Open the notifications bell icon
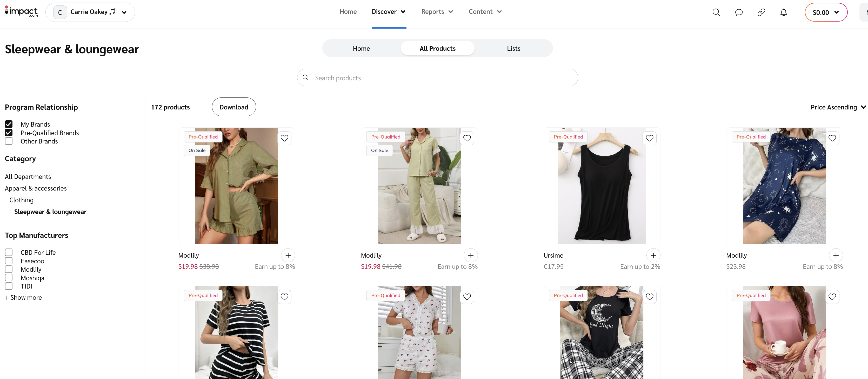This screenshot has width=868, height=379. pos(783,12)
